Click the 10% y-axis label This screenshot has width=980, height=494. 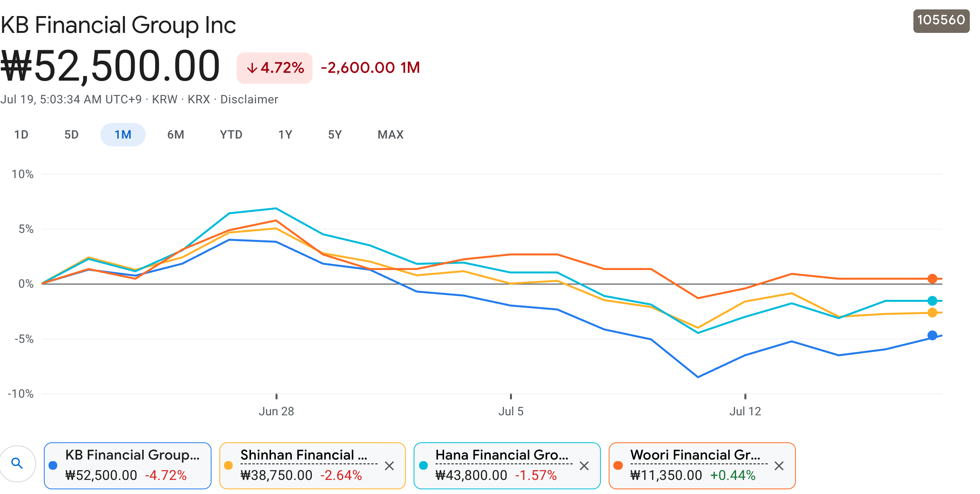[23, 174]
